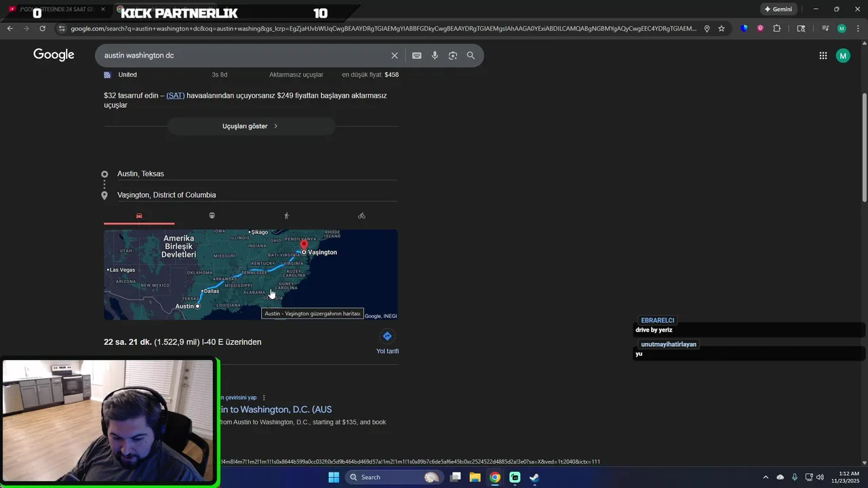Open Steam from the taskbar
This screenshot has width=868, height=488.
pos(534,477)
